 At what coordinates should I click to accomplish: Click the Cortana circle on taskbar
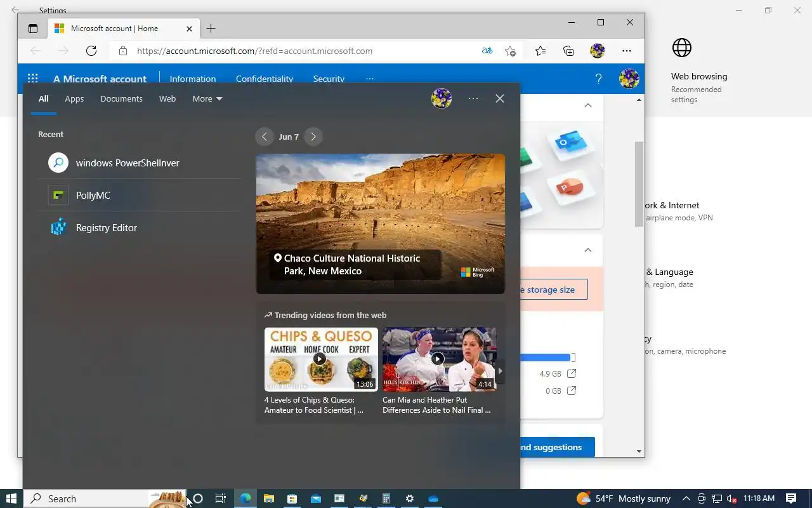click(x=198, y=498)
